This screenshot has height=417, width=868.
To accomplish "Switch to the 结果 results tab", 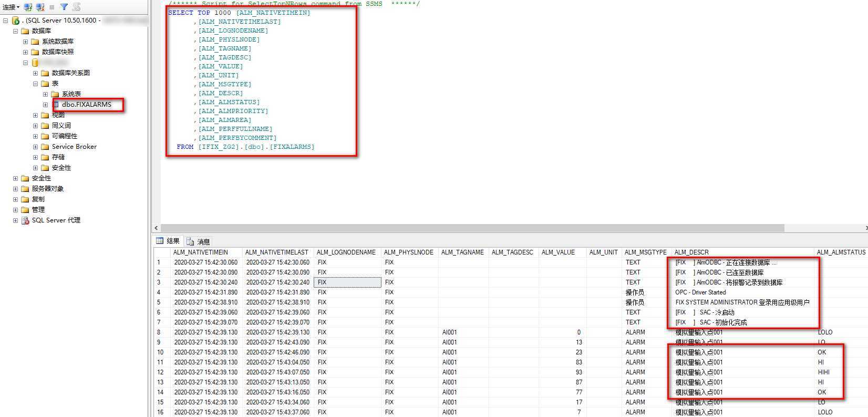I will pyautogui.click(x=168, y=241).
